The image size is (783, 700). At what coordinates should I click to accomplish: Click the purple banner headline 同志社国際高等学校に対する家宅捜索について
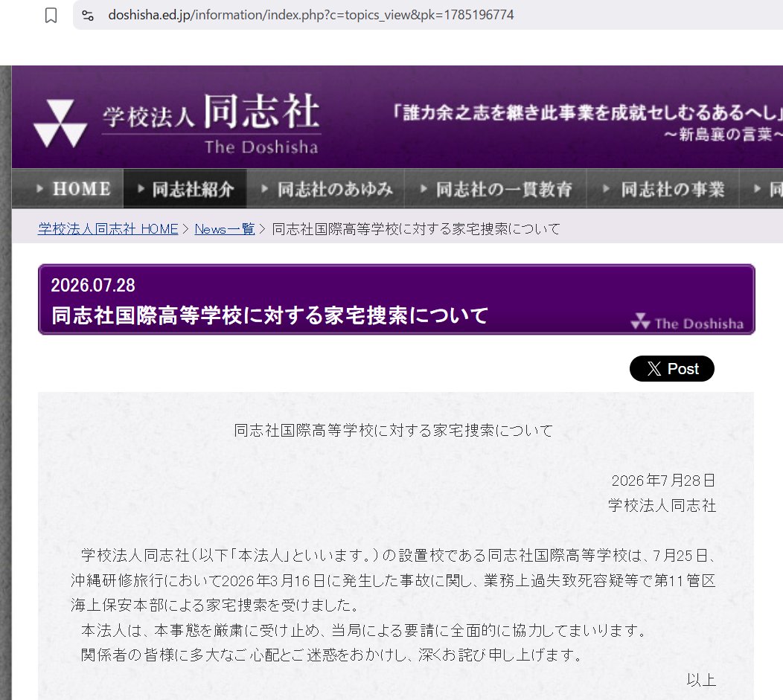pos(269,315)
